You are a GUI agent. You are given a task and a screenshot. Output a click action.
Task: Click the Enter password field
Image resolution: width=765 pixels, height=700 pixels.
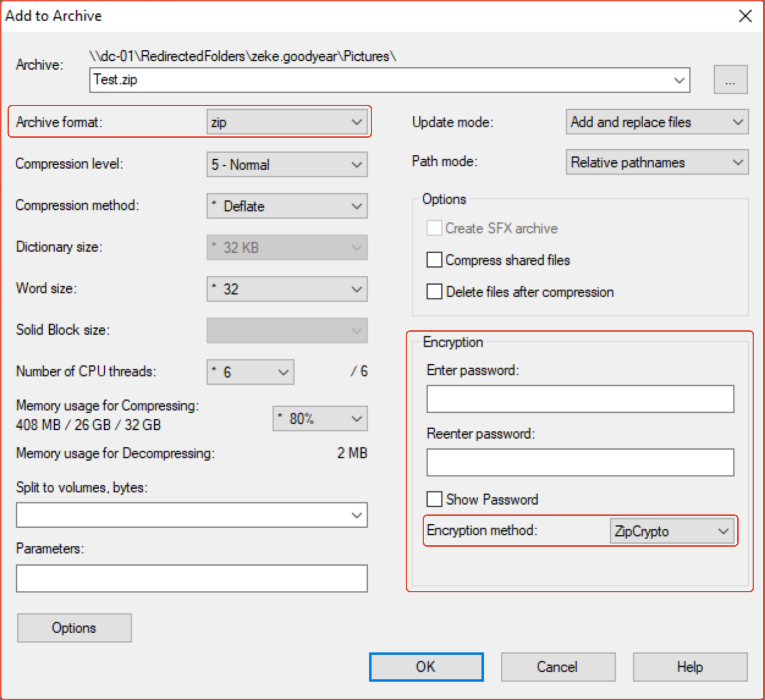tap(580, 399)
